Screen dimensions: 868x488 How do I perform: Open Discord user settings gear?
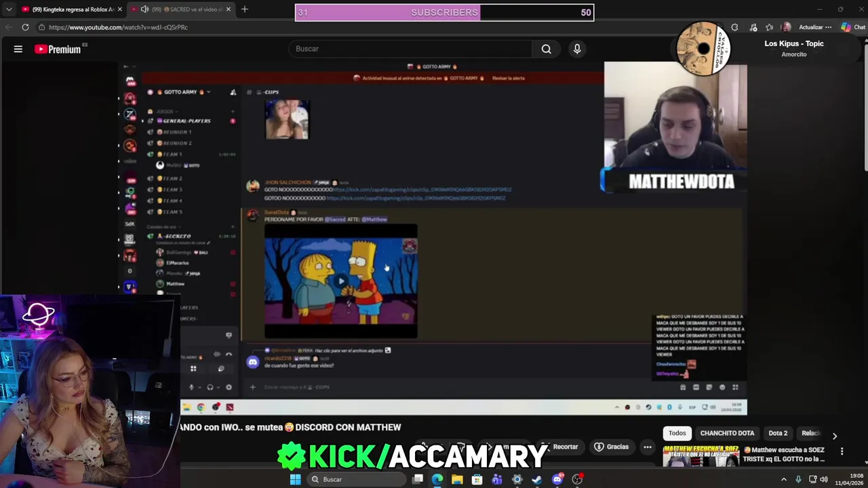[229, 387]
